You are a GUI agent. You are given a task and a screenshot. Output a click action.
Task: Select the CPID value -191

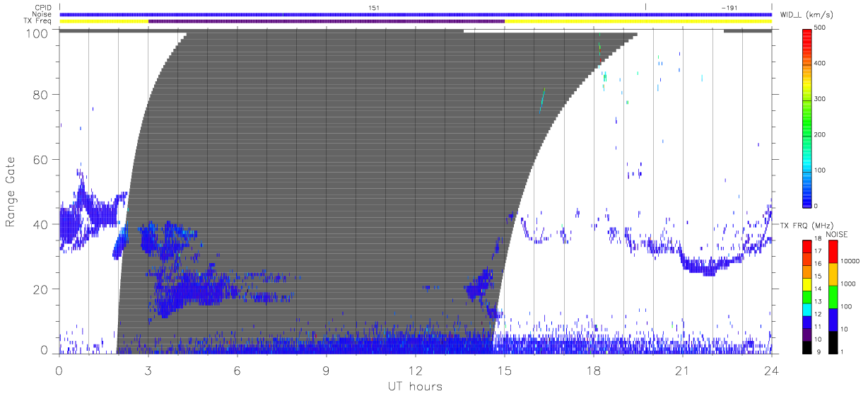tap(728, 8)
